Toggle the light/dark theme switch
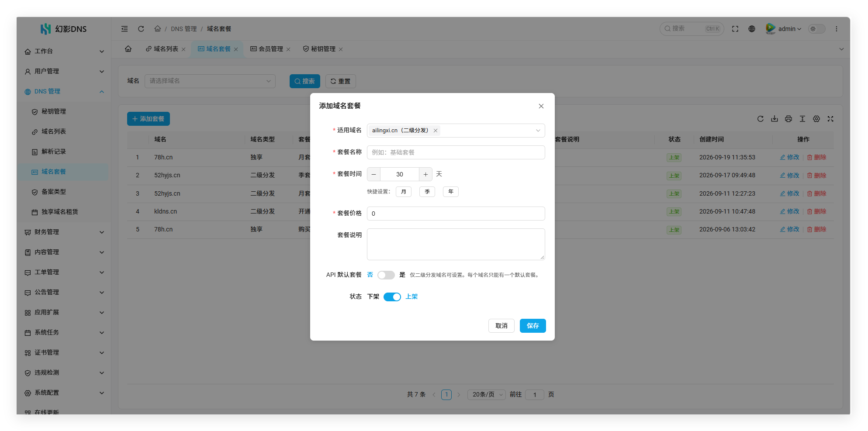The image size is (868, 431). coord(816,29)
